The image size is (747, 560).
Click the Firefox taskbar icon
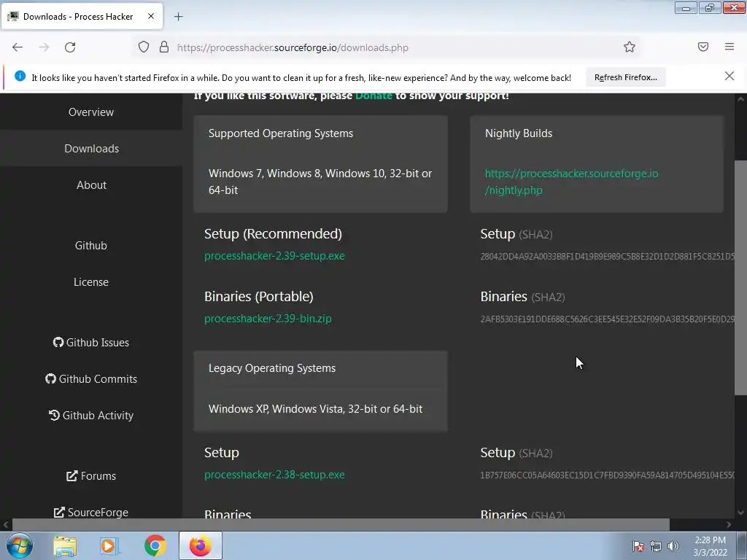point(200,545)
